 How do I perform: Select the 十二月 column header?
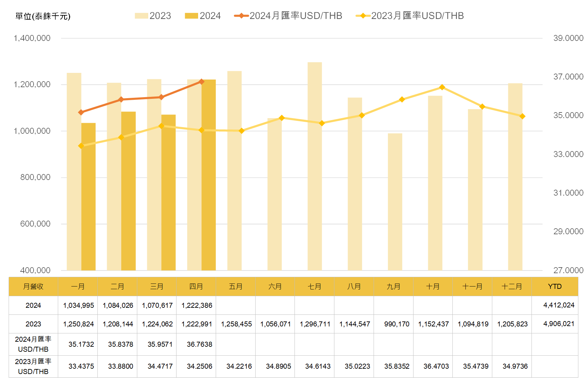click(x=512, y=286)
